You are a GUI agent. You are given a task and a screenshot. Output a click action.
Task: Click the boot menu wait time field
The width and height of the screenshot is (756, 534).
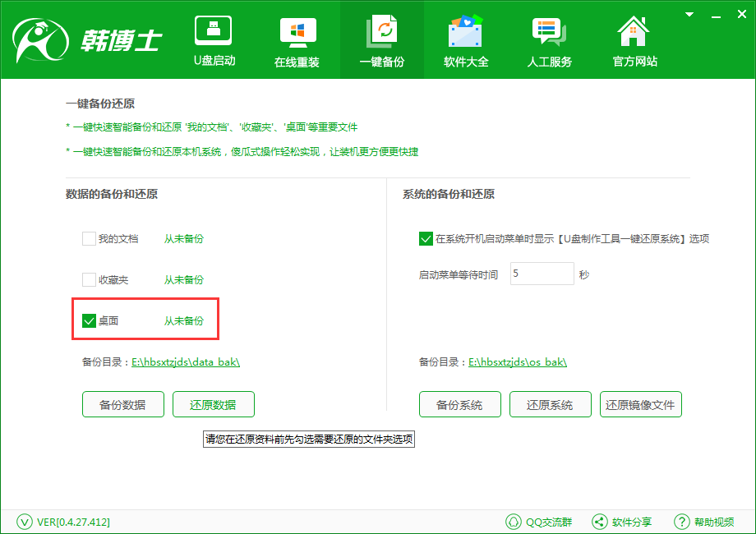pos(542,274)
